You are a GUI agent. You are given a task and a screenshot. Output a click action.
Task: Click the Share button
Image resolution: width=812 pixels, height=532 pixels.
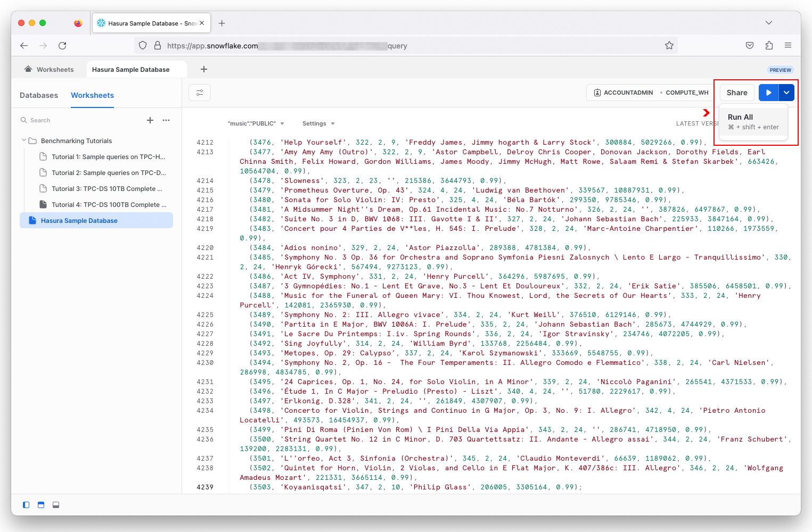pyautogui.click(x=736, y=92)
